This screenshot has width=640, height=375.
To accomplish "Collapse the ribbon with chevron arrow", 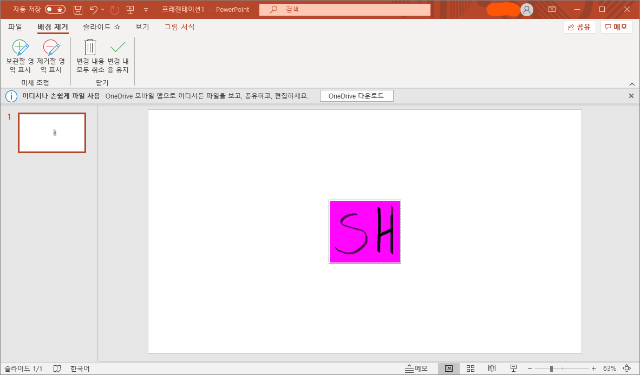I will pos(632,84).
